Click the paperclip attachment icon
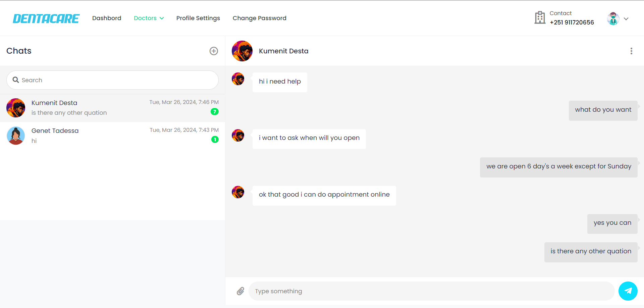The width and height of the screenshot is (644, 308). (x=240, y=291)
